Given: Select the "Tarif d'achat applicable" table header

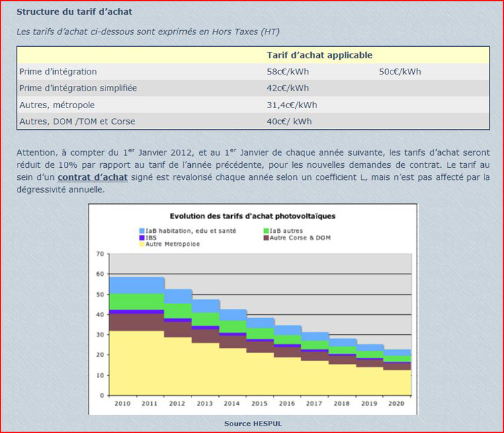Looking at the screenshot, I should (319, 55).
